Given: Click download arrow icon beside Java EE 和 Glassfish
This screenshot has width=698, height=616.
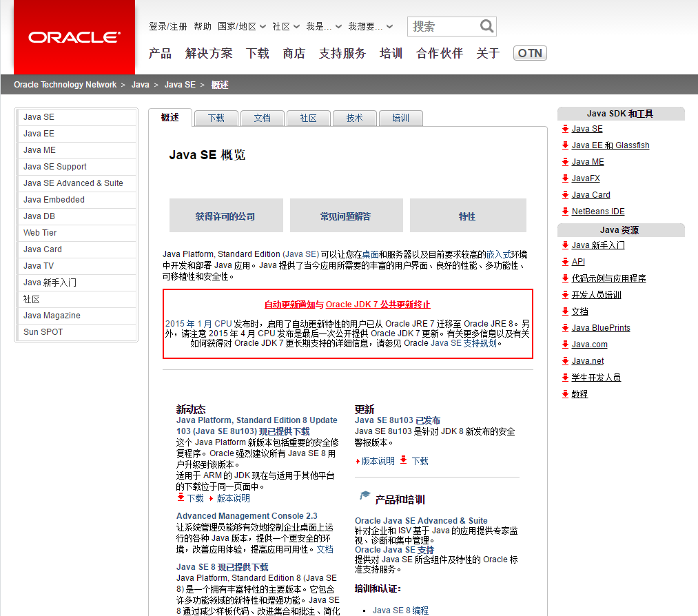Looking at the screenshot, I should tap(565, 145).
